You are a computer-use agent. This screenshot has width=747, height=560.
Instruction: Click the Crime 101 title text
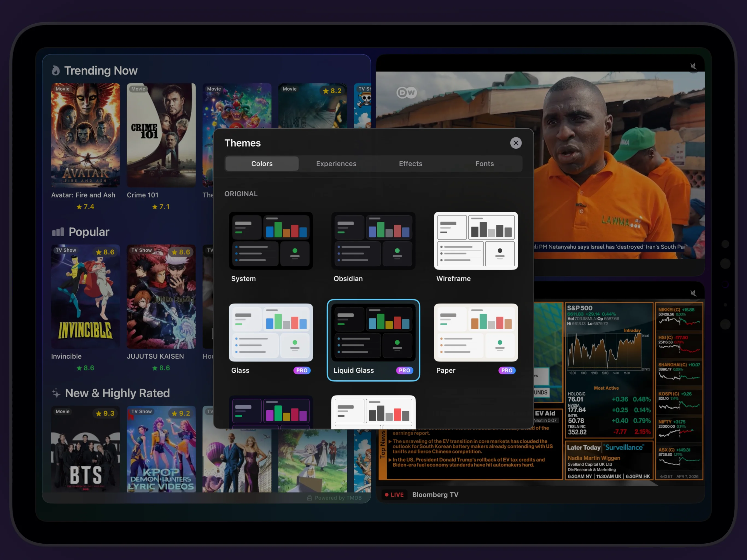(x=142, y=195)
